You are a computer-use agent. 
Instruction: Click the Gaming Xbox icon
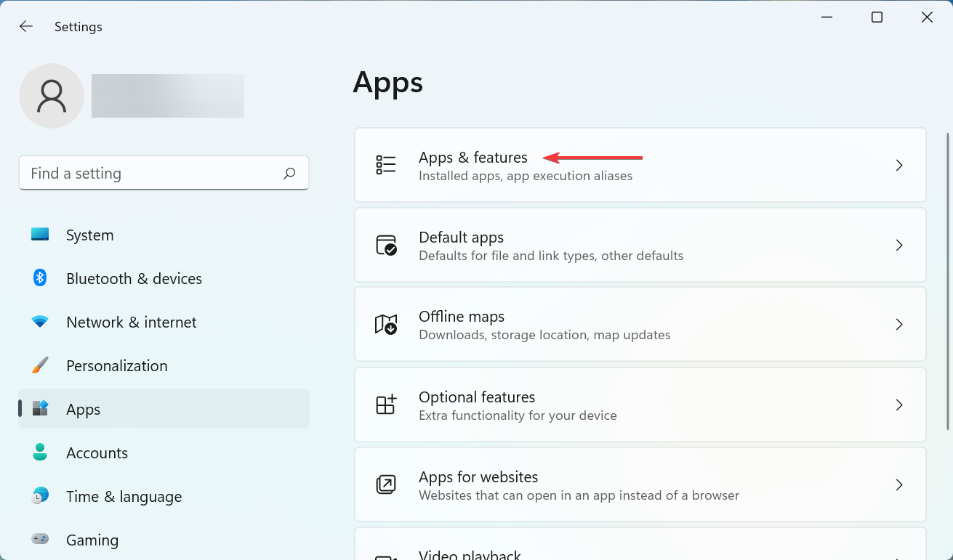[x=39, y=539]
